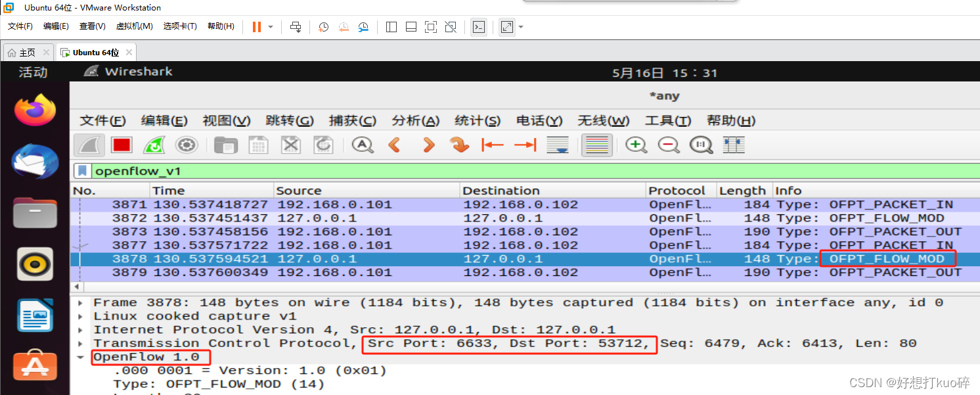Zoom out of packet text

coord(669,145)
